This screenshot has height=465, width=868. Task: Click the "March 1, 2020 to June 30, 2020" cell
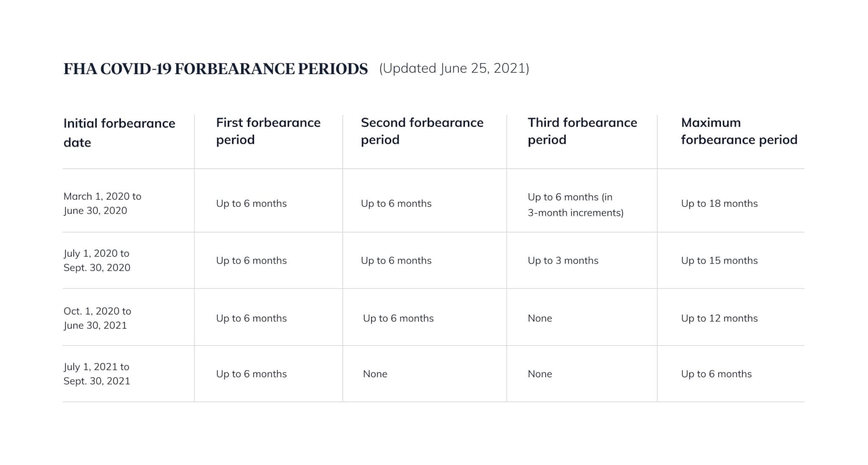[x=102, y=203]
